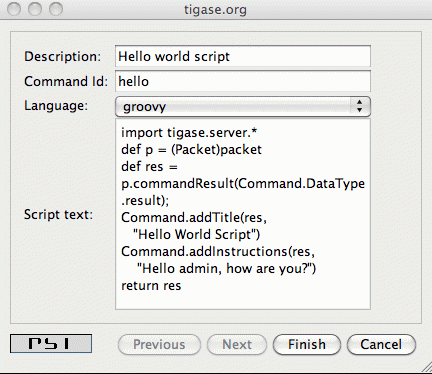Click the disabled Next button
This screenshot has height=374, width=432.
237,344
